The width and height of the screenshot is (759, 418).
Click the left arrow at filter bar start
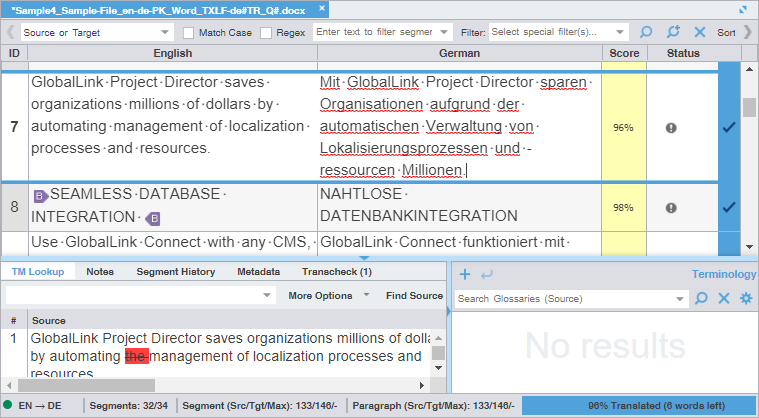point(10,32)
